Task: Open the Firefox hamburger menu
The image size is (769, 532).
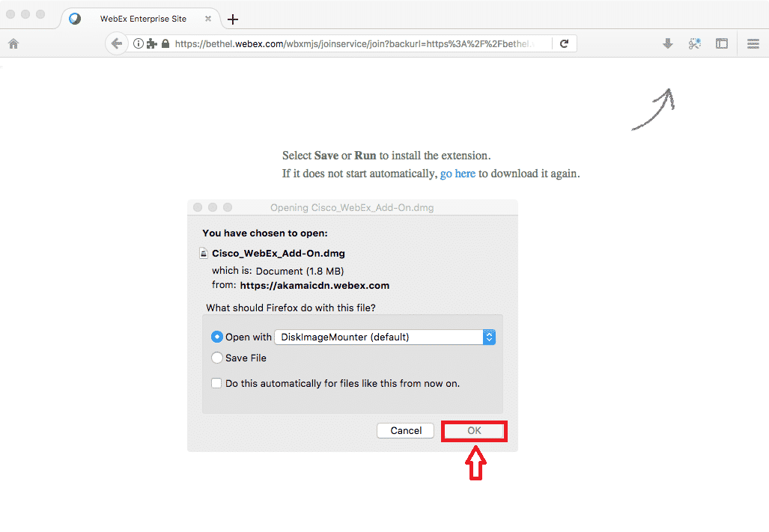Action: (753, 43)
